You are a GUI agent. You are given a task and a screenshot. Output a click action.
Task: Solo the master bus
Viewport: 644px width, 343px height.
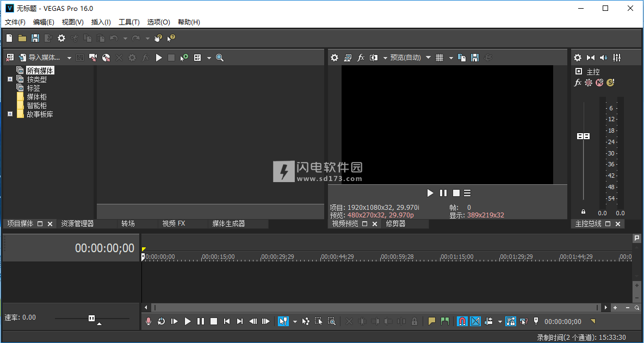[610, 83]
